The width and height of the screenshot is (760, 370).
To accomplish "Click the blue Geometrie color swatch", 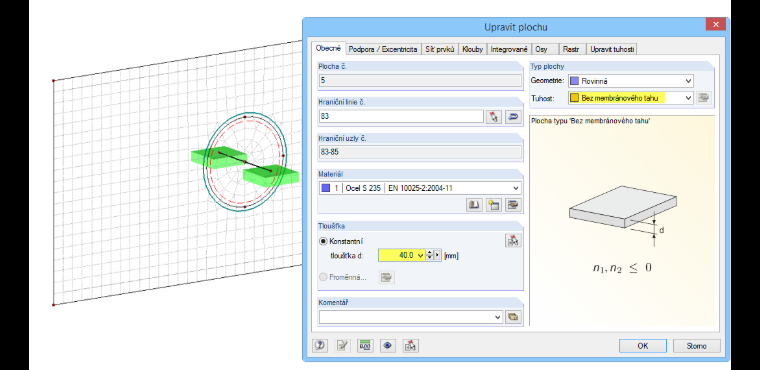I will coord(574,81).
